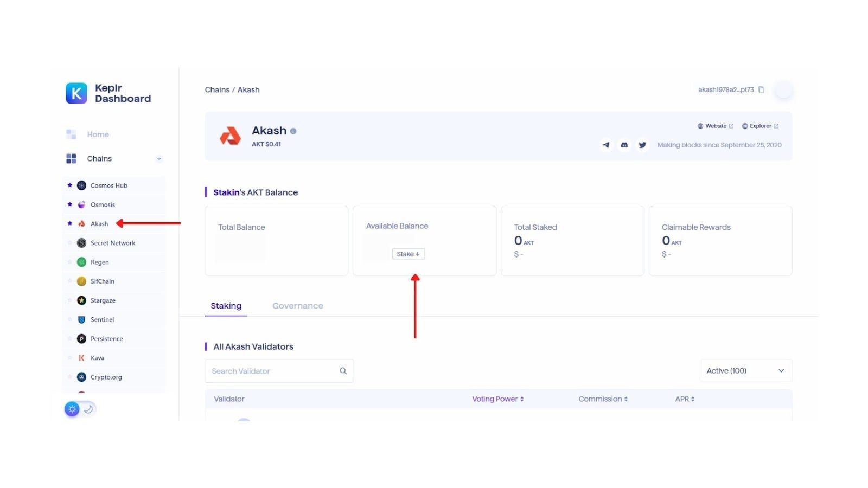Screen dimensions: 868x488
Task: Open the Akash Website link
Action: coord(716,126)
